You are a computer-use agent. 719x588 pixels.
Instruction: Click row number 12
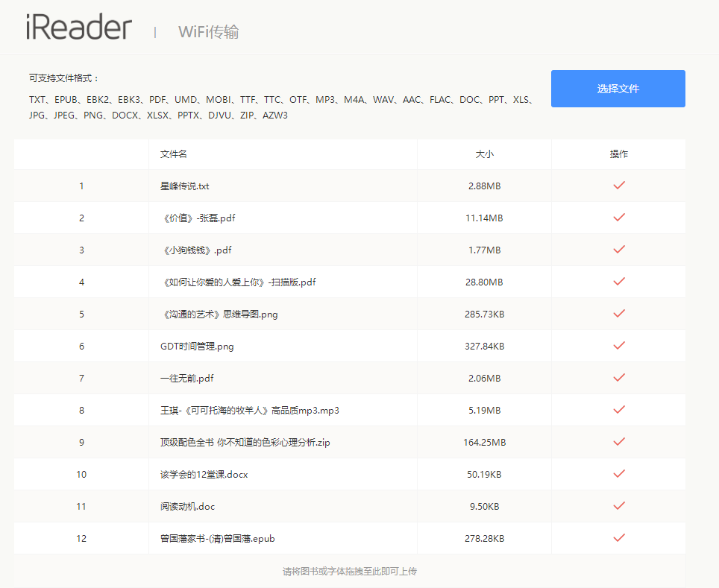click(x=81, y=539)
